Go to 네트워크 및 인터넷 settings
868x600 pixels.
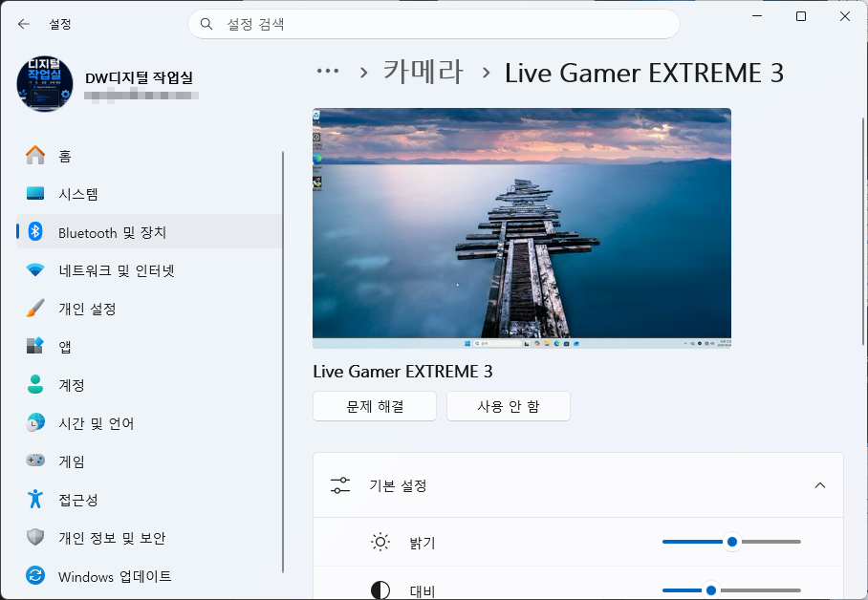149,270
